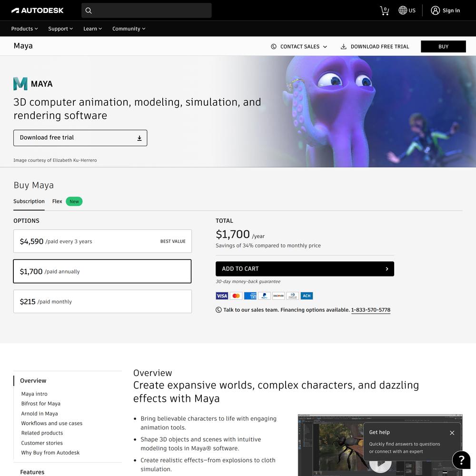Expand the Learn menu
Screen dimensions: 476x476
[93, 29]
